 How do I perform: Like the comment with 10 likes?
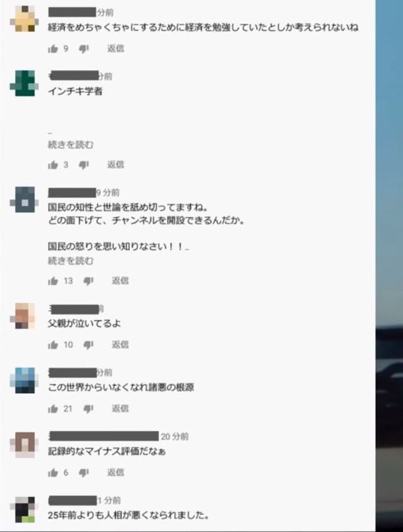(53, 345)
